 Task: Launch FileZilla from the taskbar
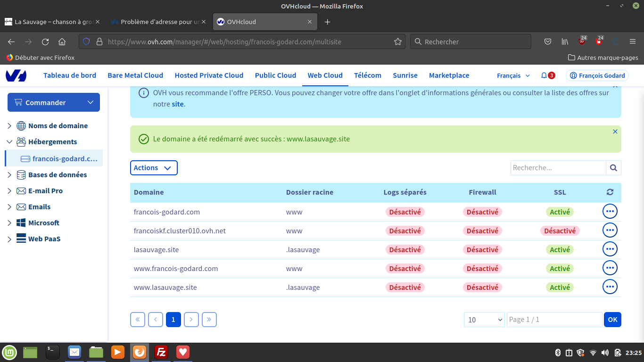[x=161, y=352]
